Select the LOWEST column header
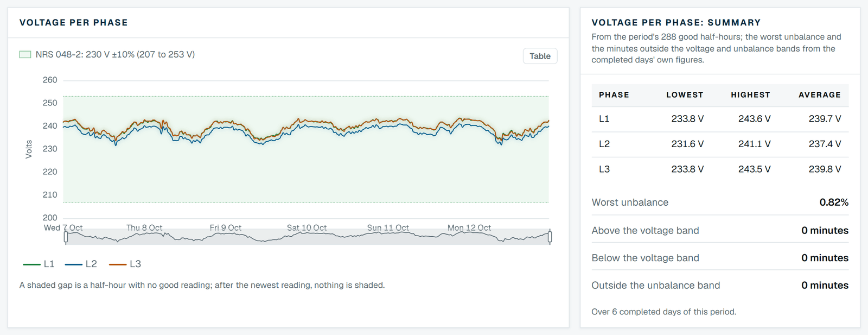 pyautogui.click(x=685, y=95)
